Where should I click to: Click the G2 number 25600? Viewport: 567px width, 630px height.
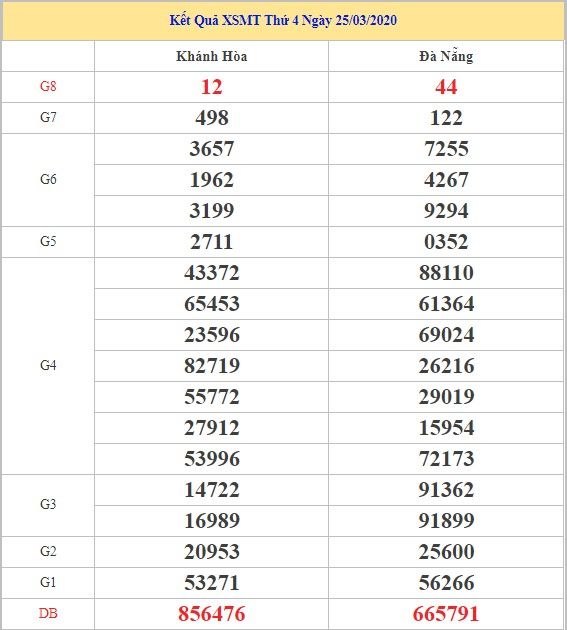point(446,552)
